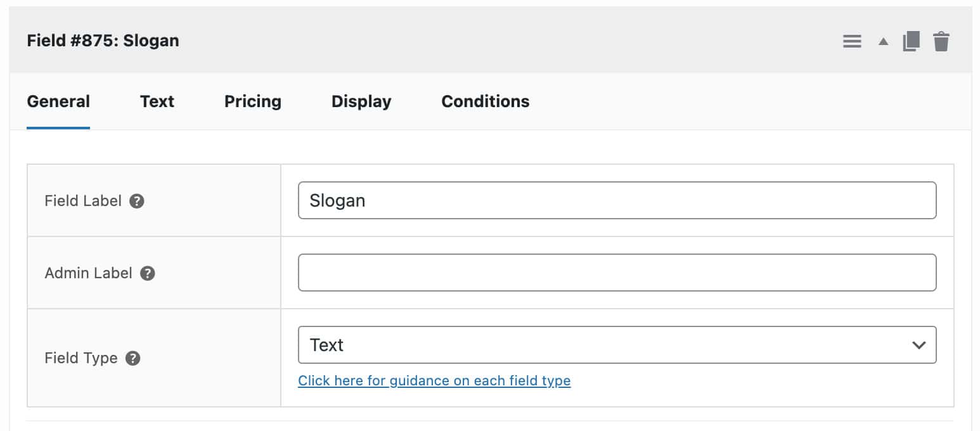This screenshot has width=980, height=431.
Task: Click the Field Type help icon
Action: pos(132,358)
